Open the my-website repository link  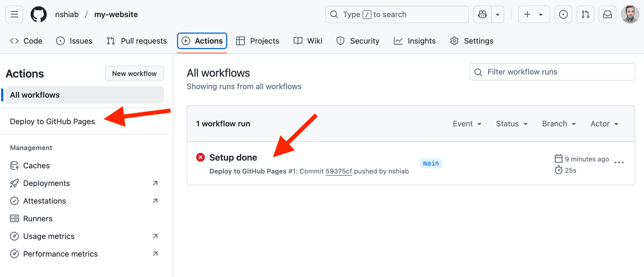[x=116, y=14]
